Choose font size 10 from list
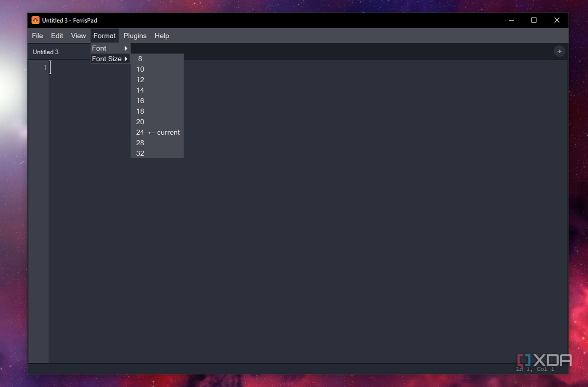Viewport: 588px width, 387px height. tap(157, 70)
